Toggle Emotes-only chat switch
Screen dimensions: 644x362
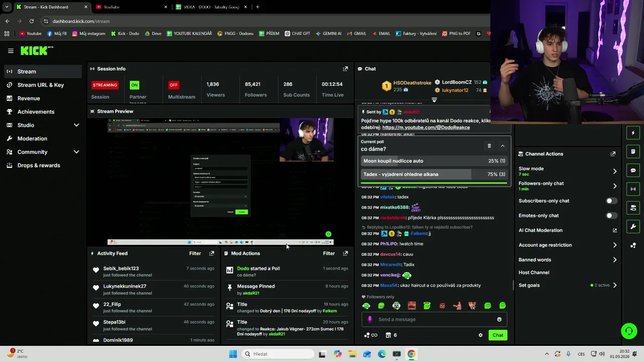[x=611, y=216]
